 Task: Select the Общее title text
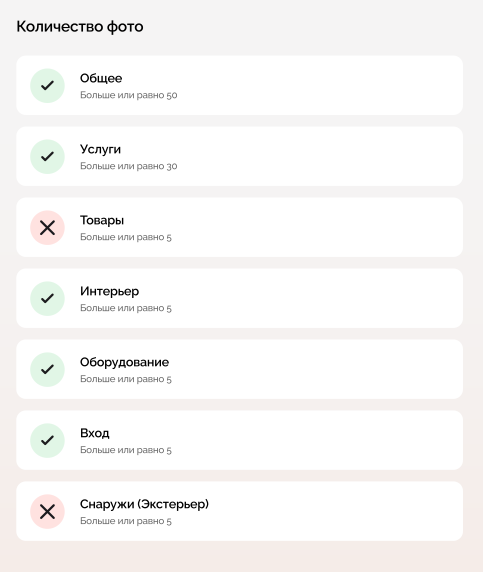pos(101,78)
